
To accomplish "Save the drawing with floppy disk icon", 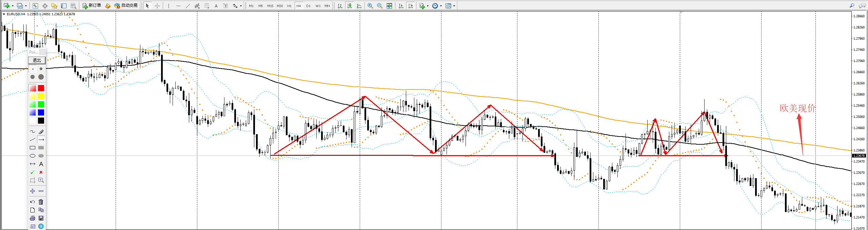I will [41, 218].
